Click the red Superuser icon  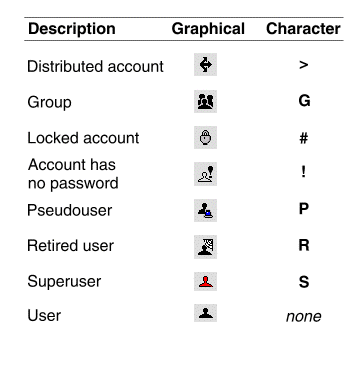[x=205, y=281]
